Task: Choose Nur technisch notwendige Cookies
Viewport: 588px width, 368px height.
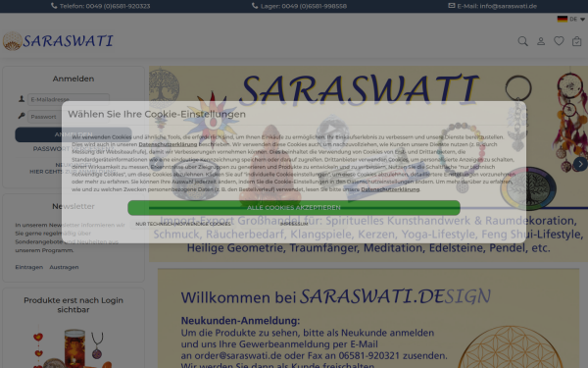Action: [183, 224]
